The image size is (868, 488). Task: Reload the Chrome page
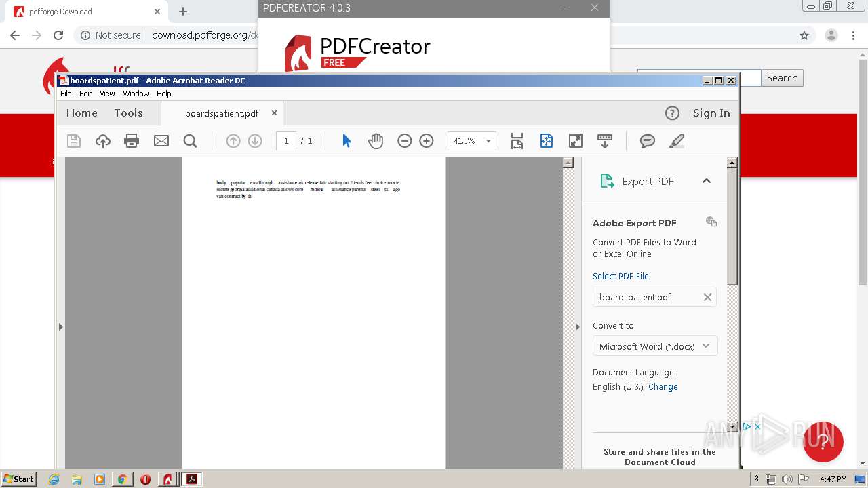pyautogui.click(x=58, y=35)
